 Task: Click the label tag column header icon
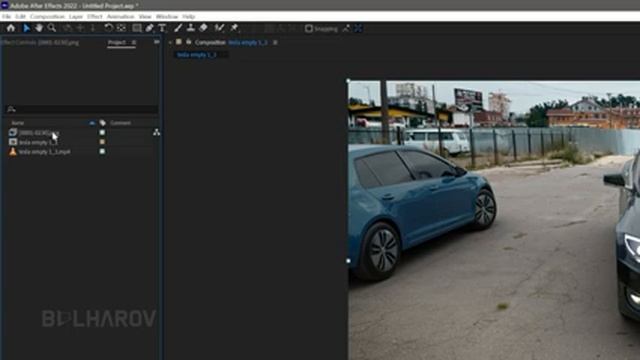[102, 123]
